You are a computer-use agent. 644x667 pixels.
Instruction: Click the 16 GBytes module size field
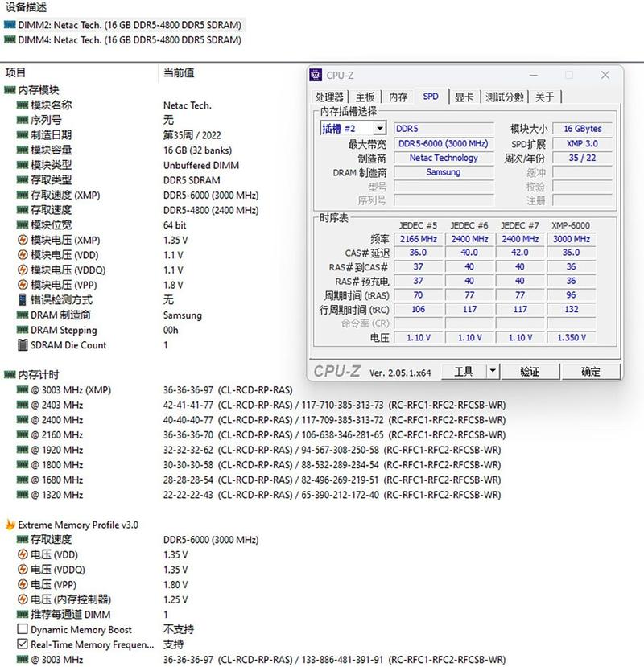tap(583, 129)
